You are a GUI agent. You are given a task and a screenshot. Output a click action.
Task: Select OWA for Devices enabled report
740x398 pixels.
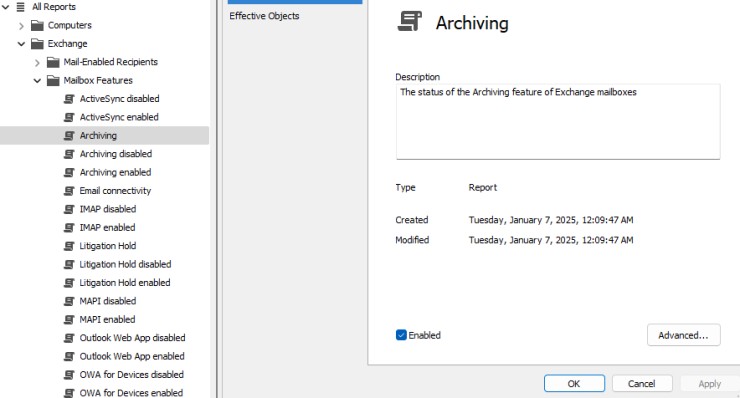point(131,393)
